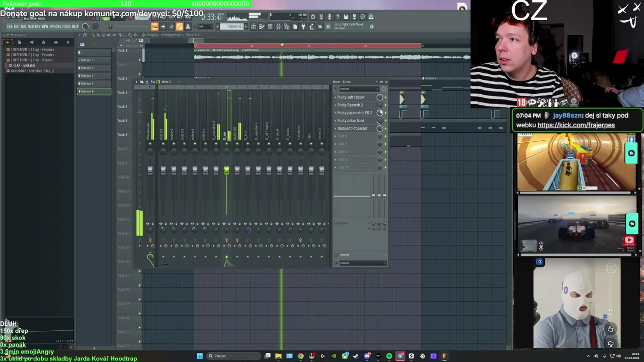Open FL Studio icon on the taskbar
644x362 pixels.
[x=444, y=356]
